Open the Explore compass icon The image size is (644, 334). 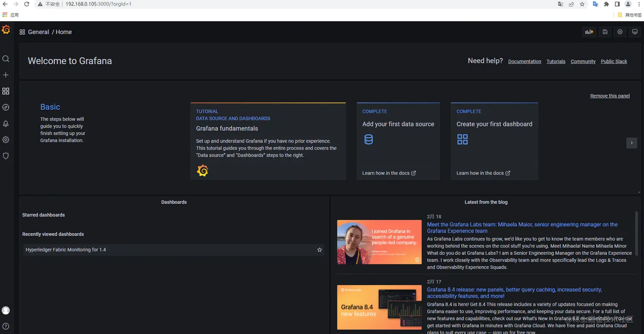click(6, 107)
